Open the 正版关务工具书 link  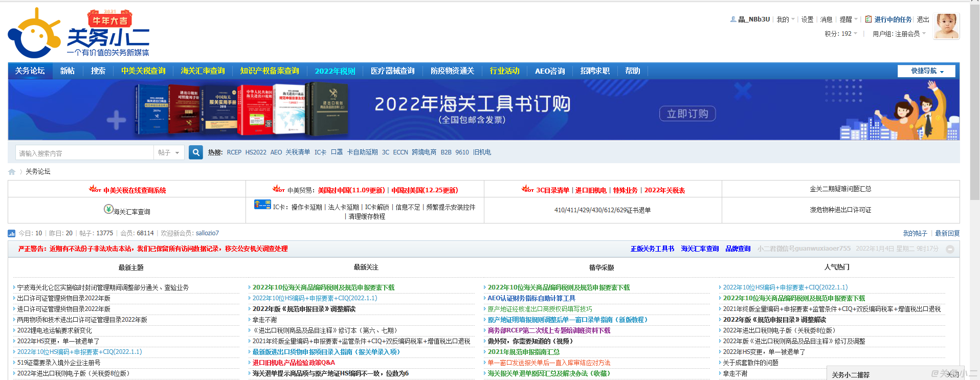coord(652,249)
